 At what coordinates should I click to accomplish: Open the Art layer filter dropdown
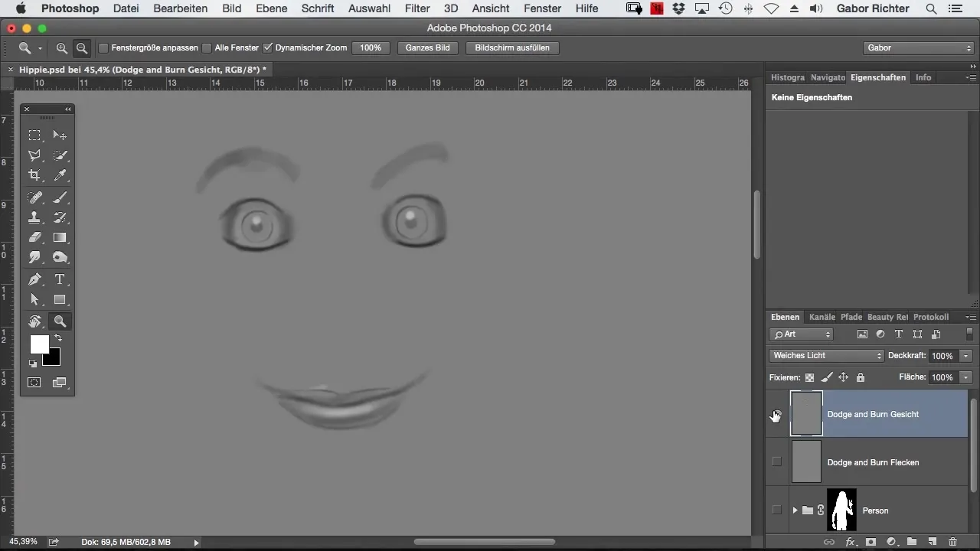click(x=802, y=334)
